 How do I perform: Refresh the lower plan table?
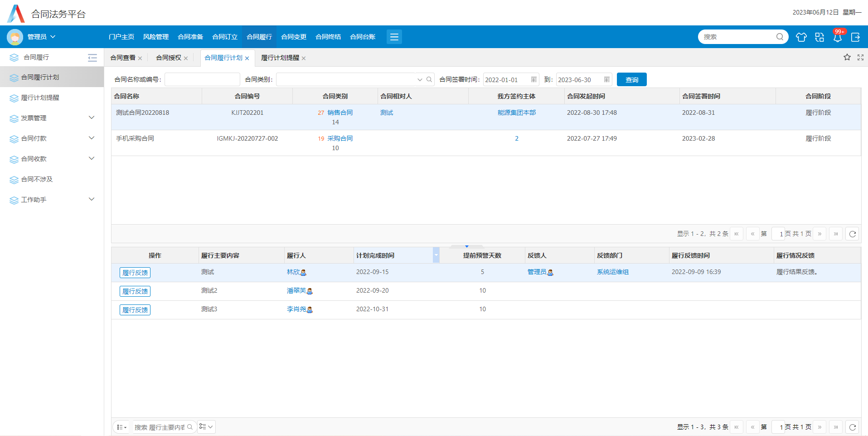point(852,427)
